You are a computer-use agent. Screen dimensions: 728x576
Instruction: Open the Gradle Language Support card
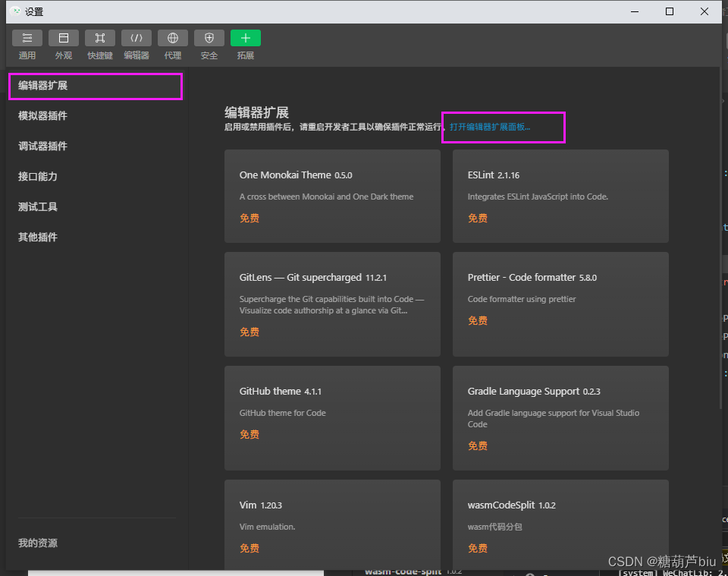pyautogui.click(x=560, y=418)
